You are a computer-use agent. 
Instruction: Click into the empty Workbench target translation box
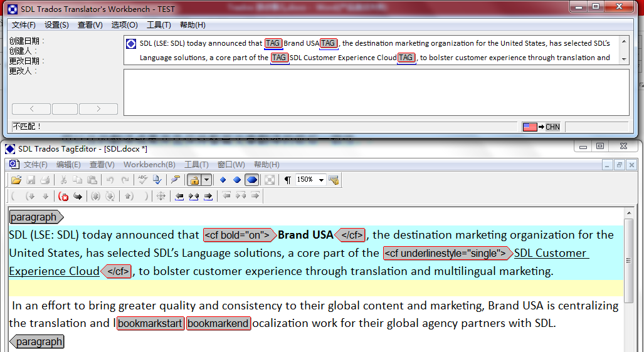pyautogui.click(x=376, y=92)
